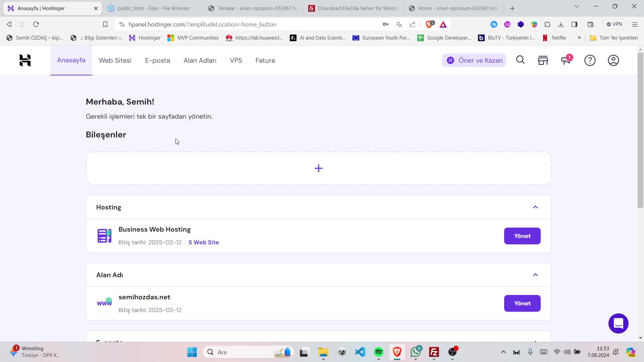Open the live chat bubble button
Image resolution: width=644 pixels, height=362 pixels.
(618, 323)
